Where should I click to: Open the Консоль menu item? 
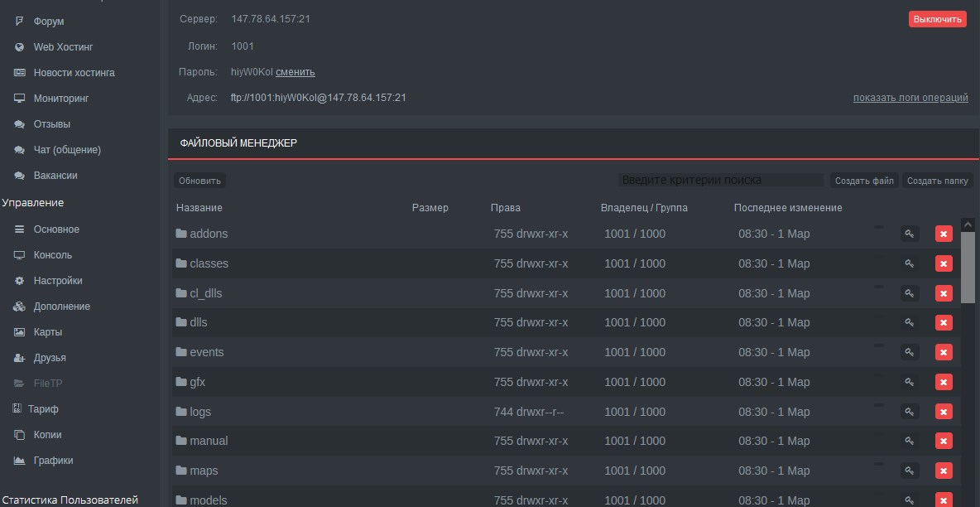(x=52, y=255)
